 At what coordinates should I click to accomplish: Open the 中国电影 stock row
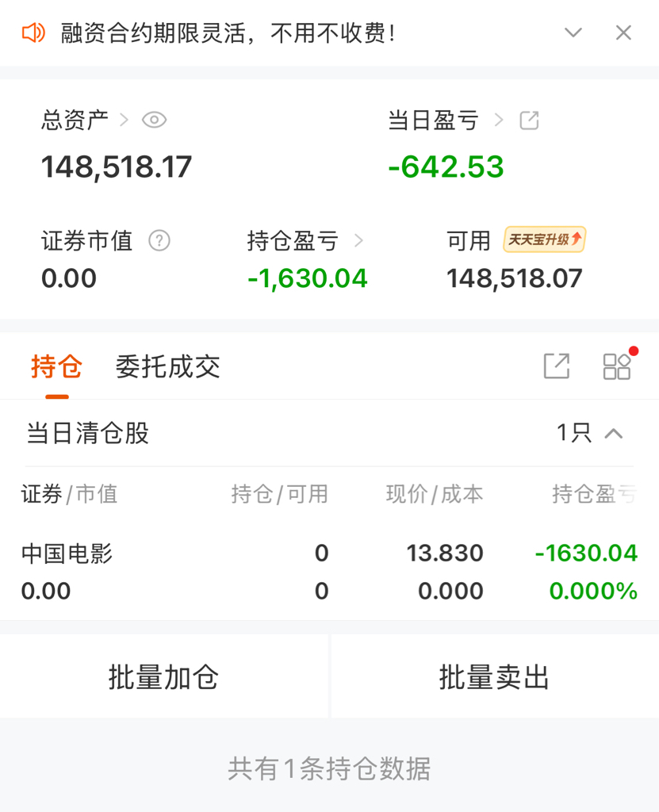tap(67, 553)
